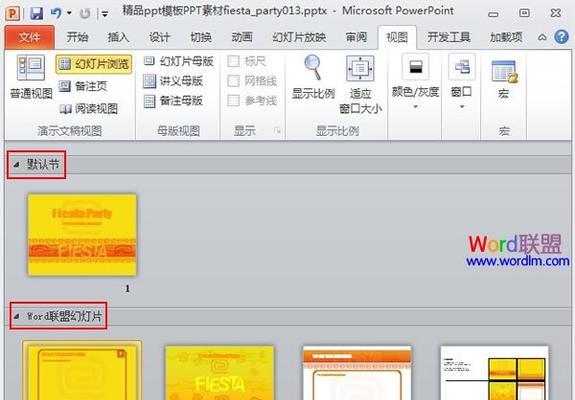Open the 文件 (File) tab

pos(29,37)
